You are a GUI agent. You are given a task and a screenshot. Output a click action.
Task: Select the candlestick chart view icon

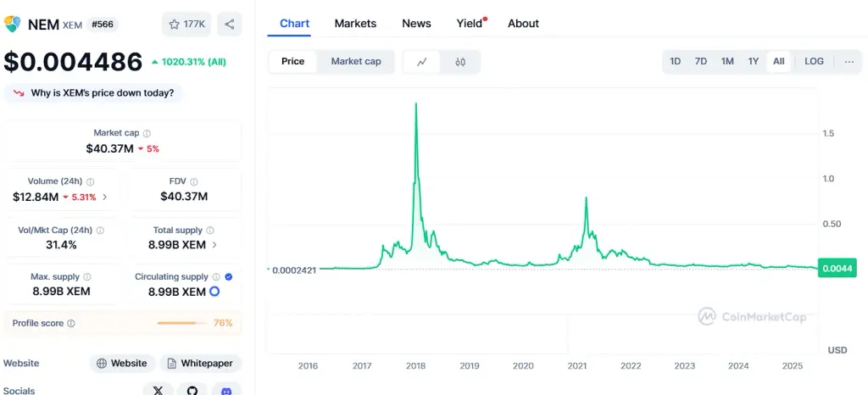pos(460,62)
